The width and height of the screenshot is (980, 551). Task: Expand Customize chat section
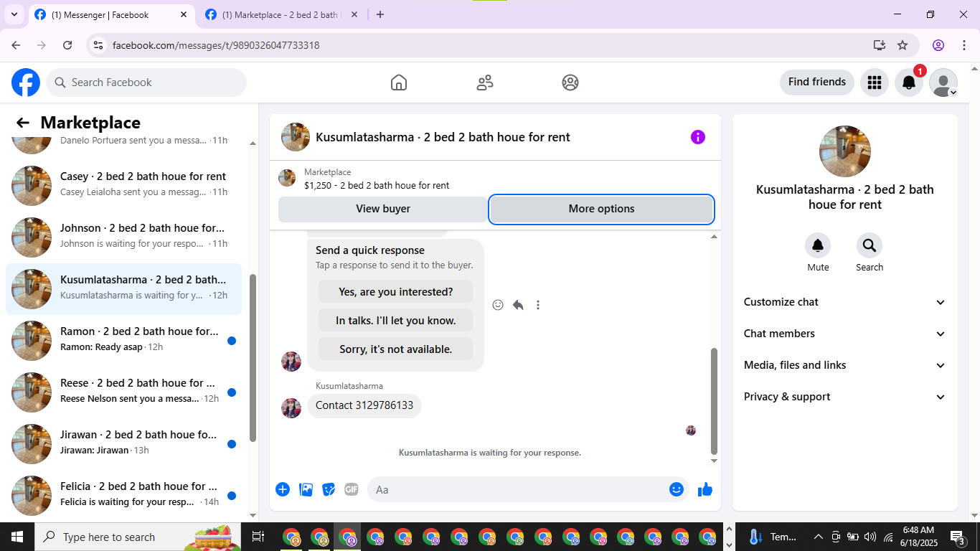click(x=845, y=302)
